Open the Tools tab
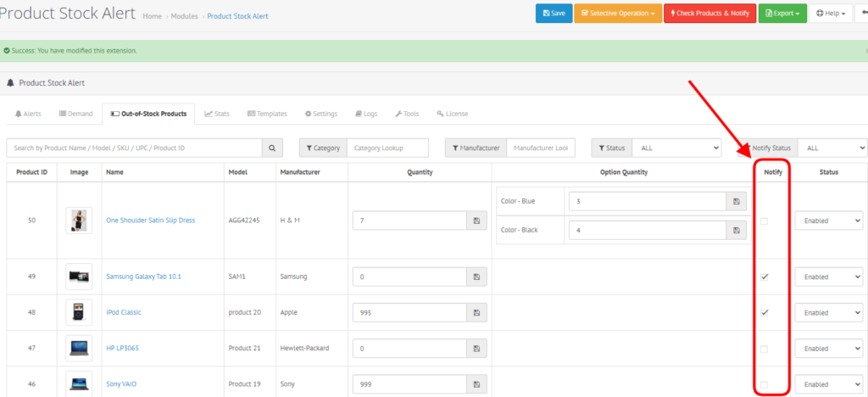 (407, 114)
